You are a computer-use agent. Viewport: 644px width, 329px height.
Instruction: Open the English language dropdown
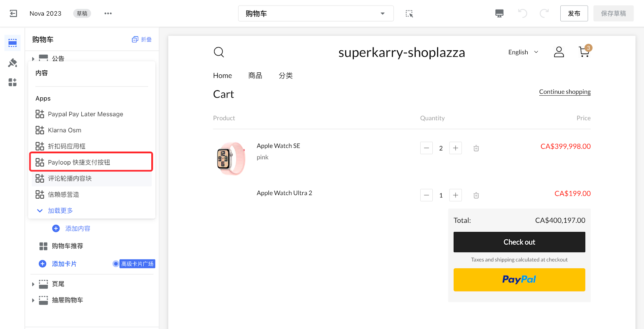point(523,52)
